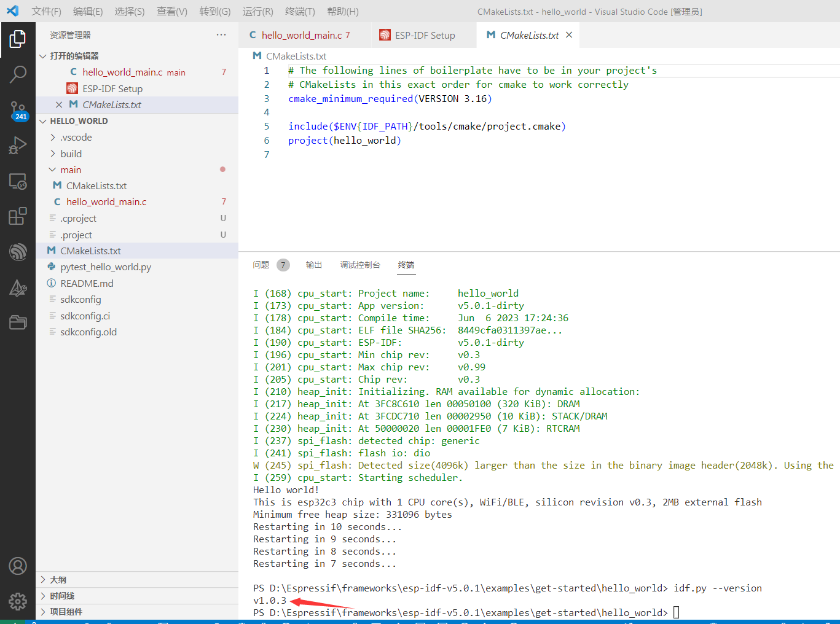Open Accounts menu in activity bar

18,566
